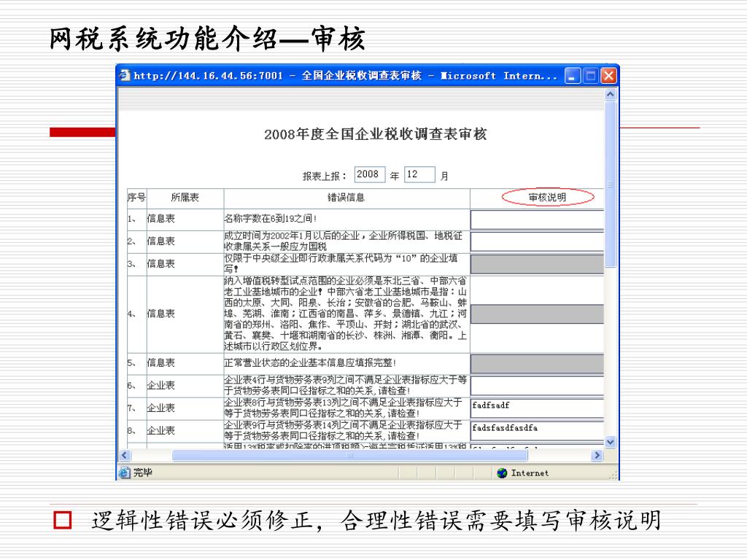747x560 pixels.
Task: Click the IE page icon in the title bar
Action: pos(125,75)
